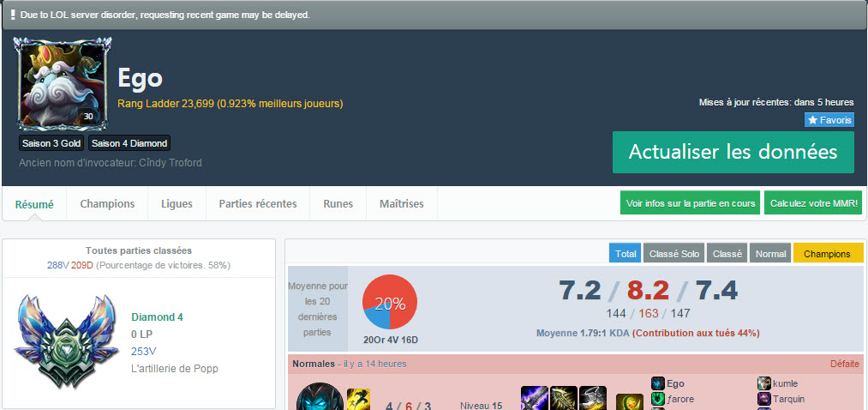Open player Tarquin's profile link
This screenshot has height=410, width=868.
789,399
